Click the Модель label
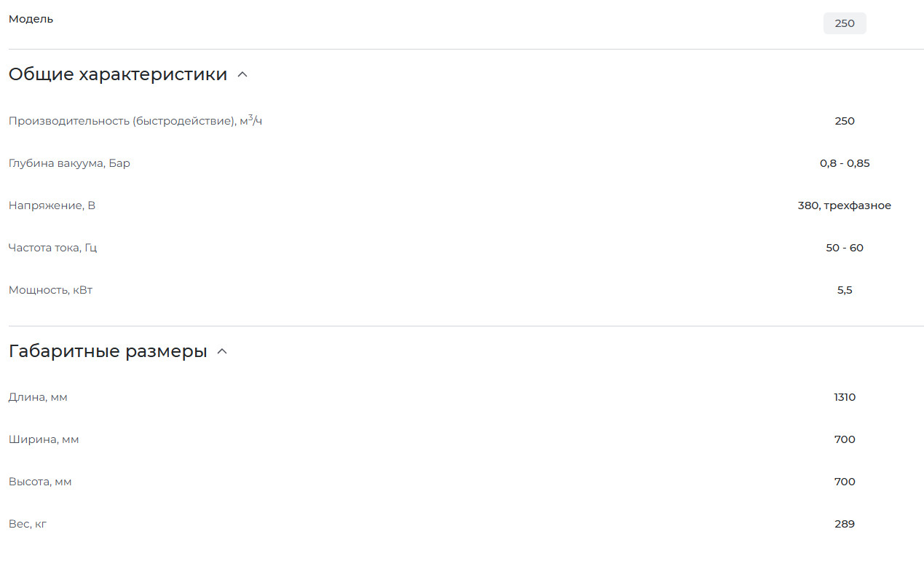Viewport: 924px width, 564px height. click(31, 19)
